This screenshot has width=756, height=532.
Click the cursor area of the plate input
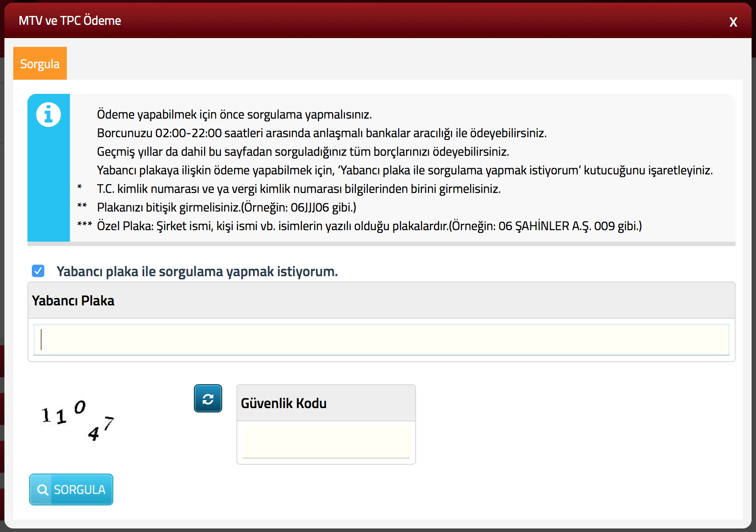[x=42, y=339]
